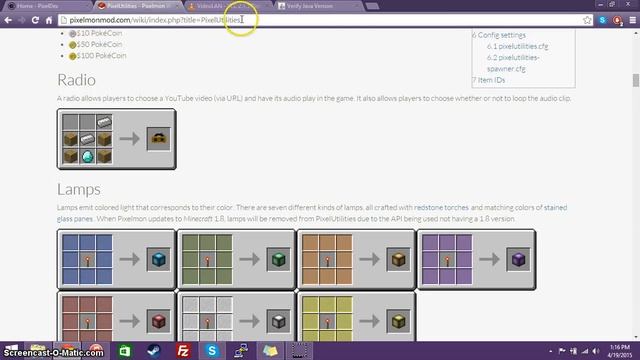This screenshot has width=640, height=360.
Task: Click the $10 PokéCoin list item
Action: (x=95, y=33)
